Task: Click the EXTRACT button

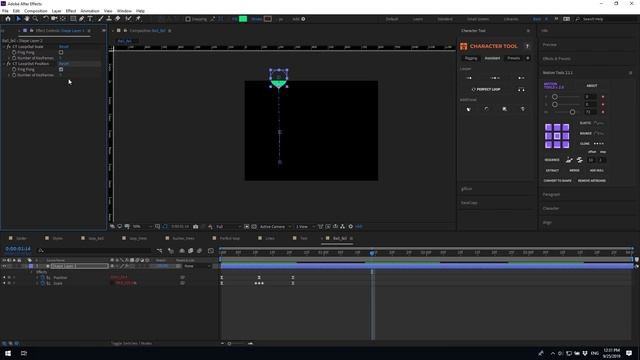Action: coord(552,171)
